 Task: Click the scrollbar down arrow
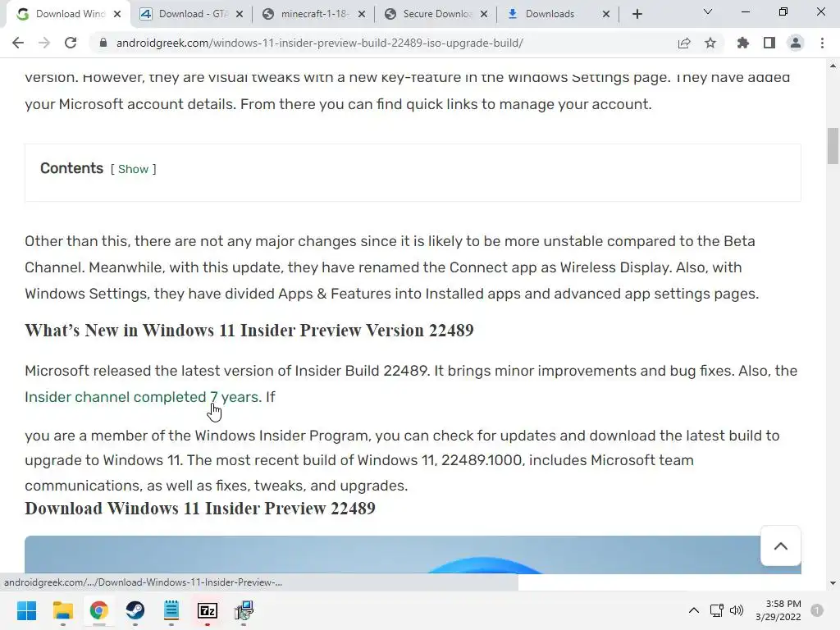(x=833, y=583)
